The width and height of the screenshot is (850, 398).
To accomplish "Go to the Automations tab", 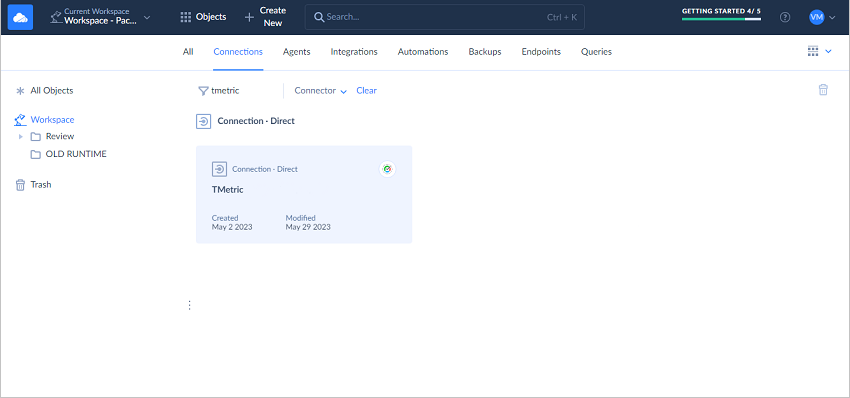I will (x=423, y=52).
